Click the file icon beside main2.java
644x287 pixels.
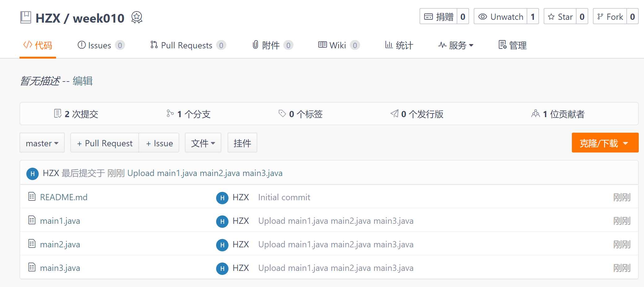32,244
